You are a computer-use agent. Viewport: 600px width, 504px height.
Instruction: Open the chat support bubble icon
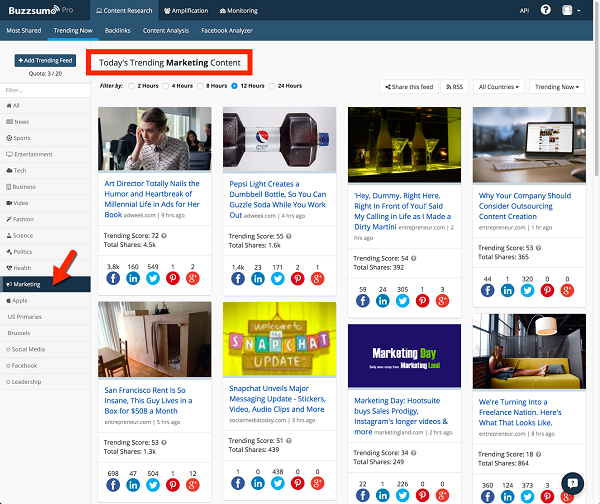tap(572, 483)
